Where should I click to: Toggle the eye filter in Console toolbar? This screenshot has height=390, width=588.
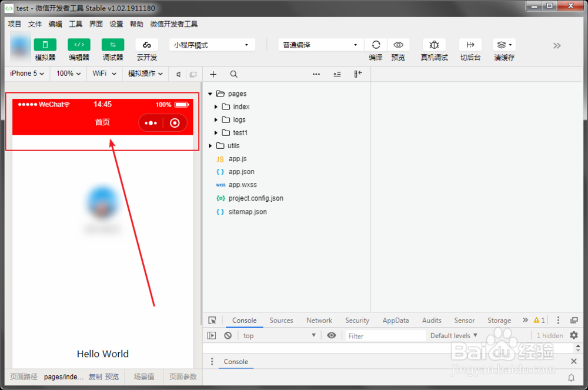pyautogui.click(x=331, y=335)
